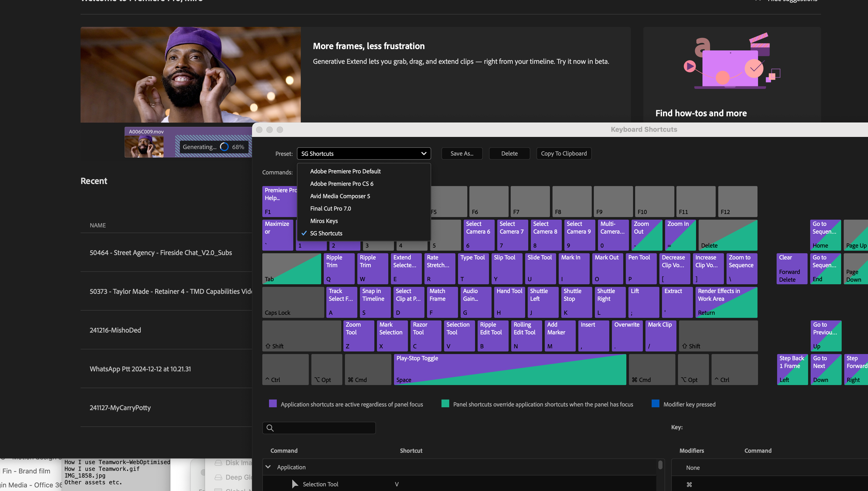Click the Ripple Edit Tool B key

[x=493, y=336]
